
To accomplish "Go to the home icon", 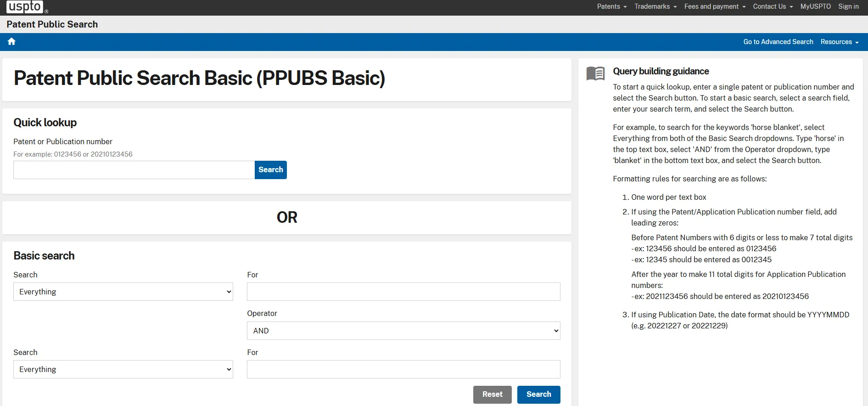I will point(11,42).
